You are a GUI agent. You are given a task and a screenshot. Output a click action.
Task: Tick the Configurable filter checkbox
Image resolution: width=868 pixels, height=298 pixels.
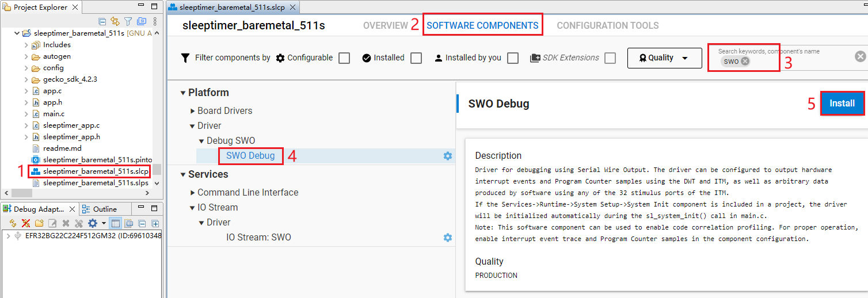pos(344,58)
